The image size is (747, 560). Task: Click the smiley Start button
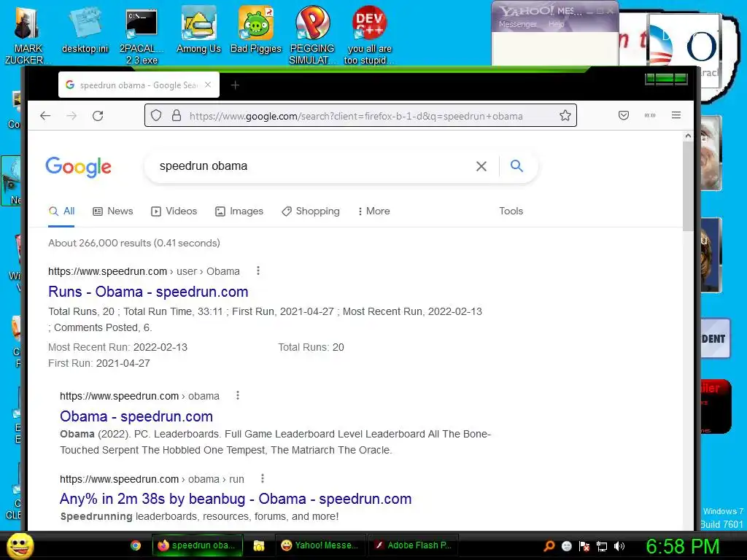20,545
